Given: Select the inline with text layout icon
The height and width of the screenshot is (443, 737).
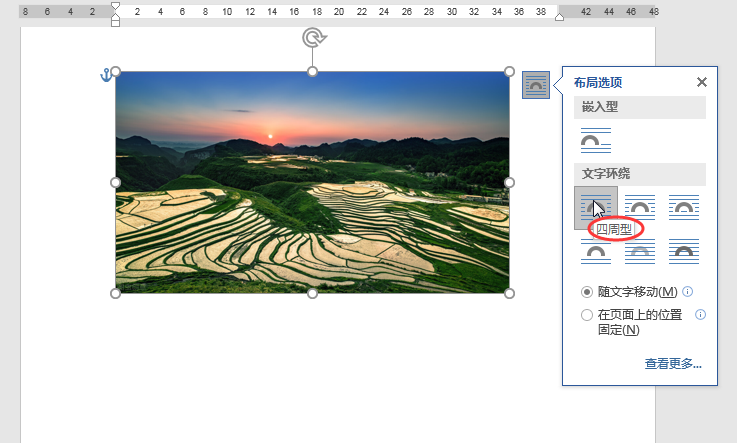Looking at the screenshot, I should pos(596,140).
